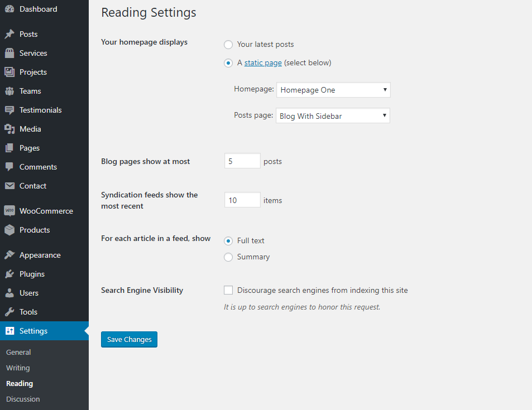Click the Tools wrench icon

click(x=9, y=312)
